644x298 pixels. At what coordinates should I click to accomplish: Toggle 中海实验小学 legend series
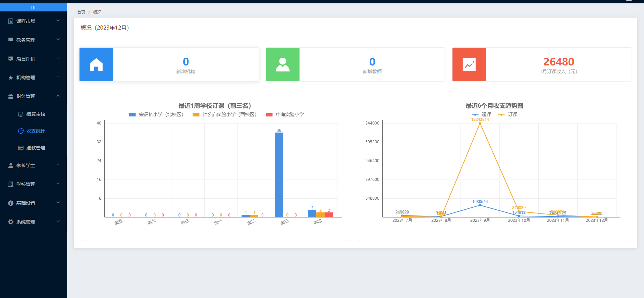pos(285,115)
